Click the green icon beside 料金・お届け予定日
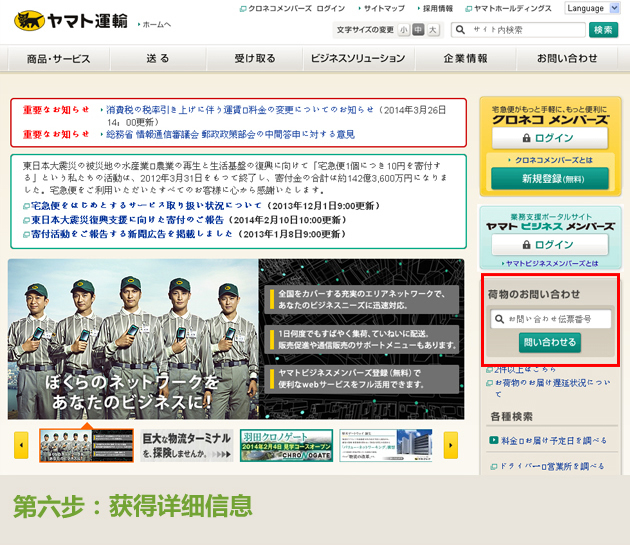The image size is (630, 545). tap(494, 440)
